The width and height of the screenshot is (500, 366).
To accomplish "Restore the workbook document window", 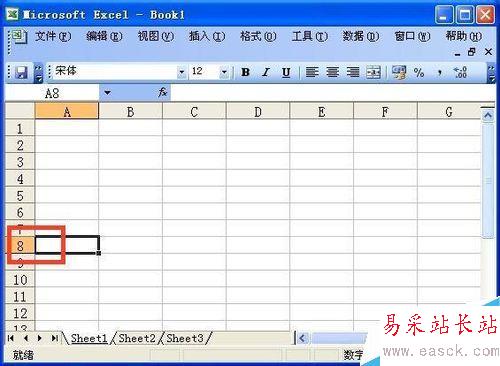I will coord(472,52).
